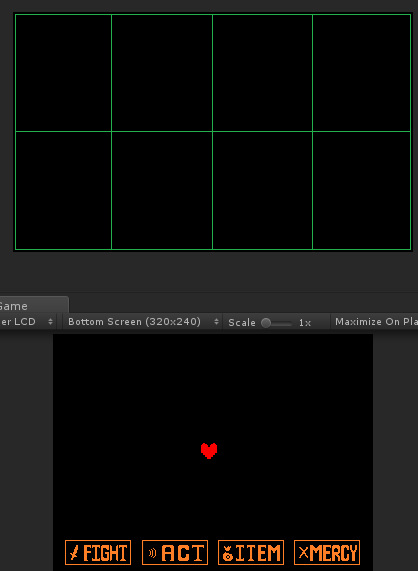The image size is (418, 571).
Task: Click the bag icon beside ITEM
Action: 228,553
